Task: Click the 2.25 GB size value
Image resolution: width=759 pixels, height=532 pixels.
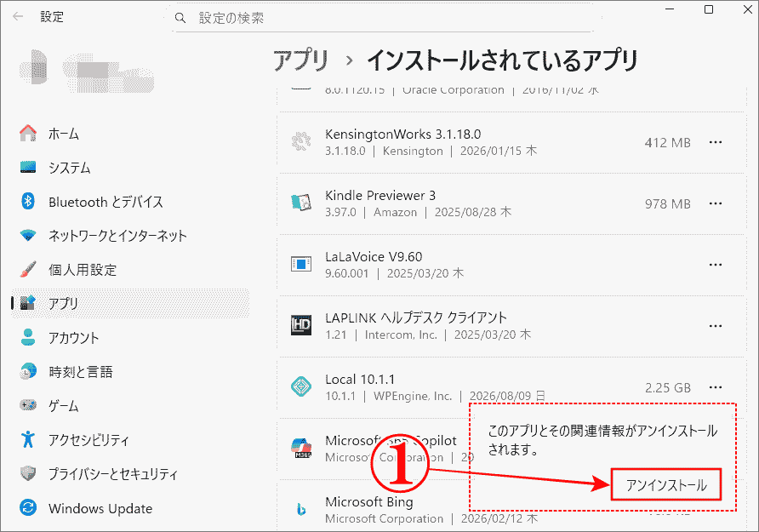Action: 667,388
